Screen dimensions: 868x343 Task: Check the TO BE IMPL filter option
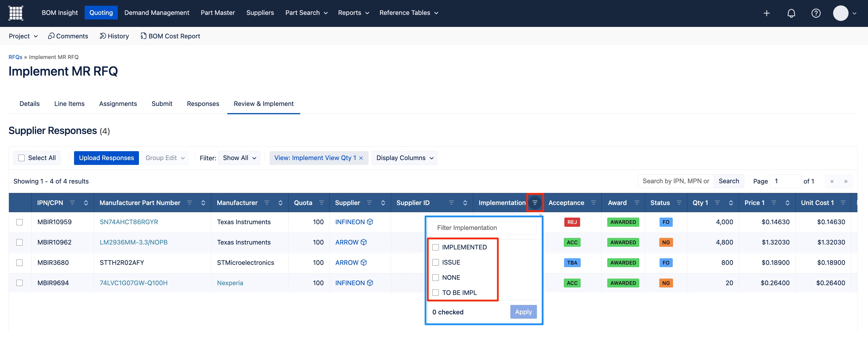click(x=436, y=293)
